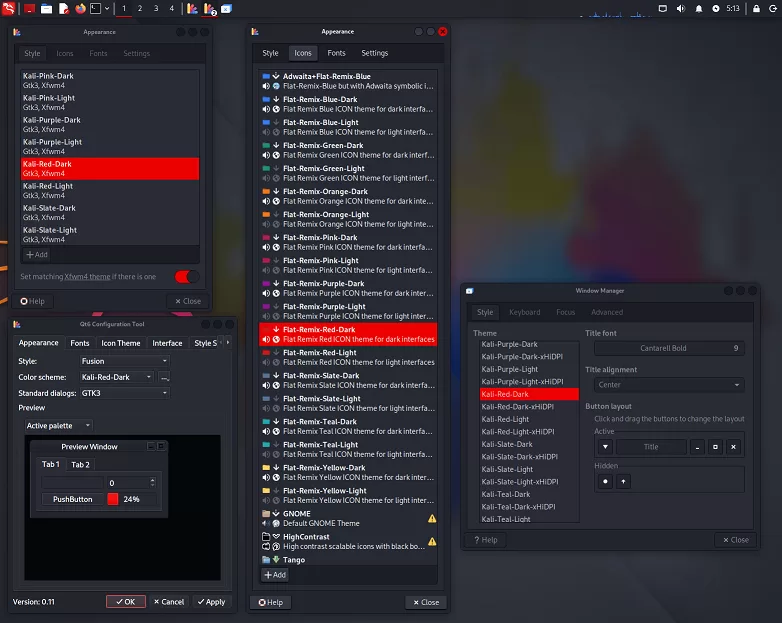Open notifications bell in the panel

coord(699,8)
